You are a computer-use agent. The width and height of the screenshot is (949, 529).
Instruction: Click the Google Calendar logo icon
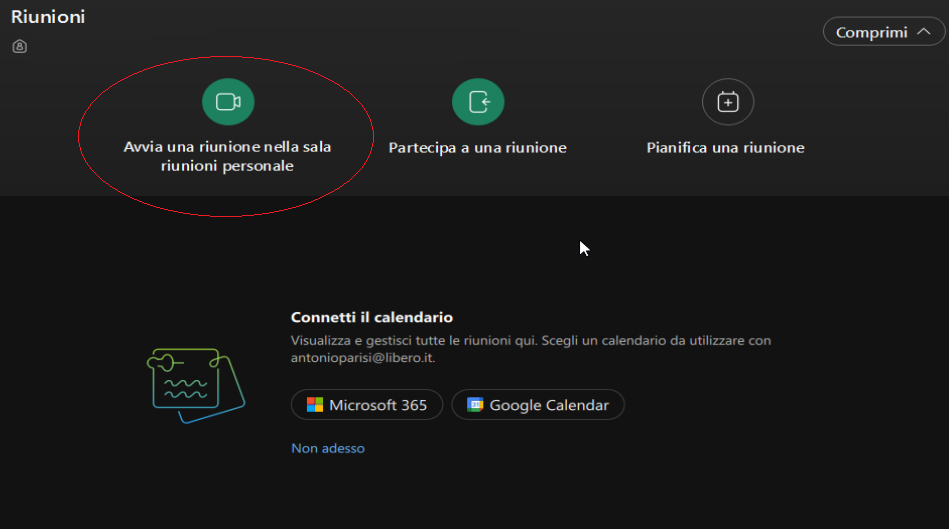[x=475, y=405]
